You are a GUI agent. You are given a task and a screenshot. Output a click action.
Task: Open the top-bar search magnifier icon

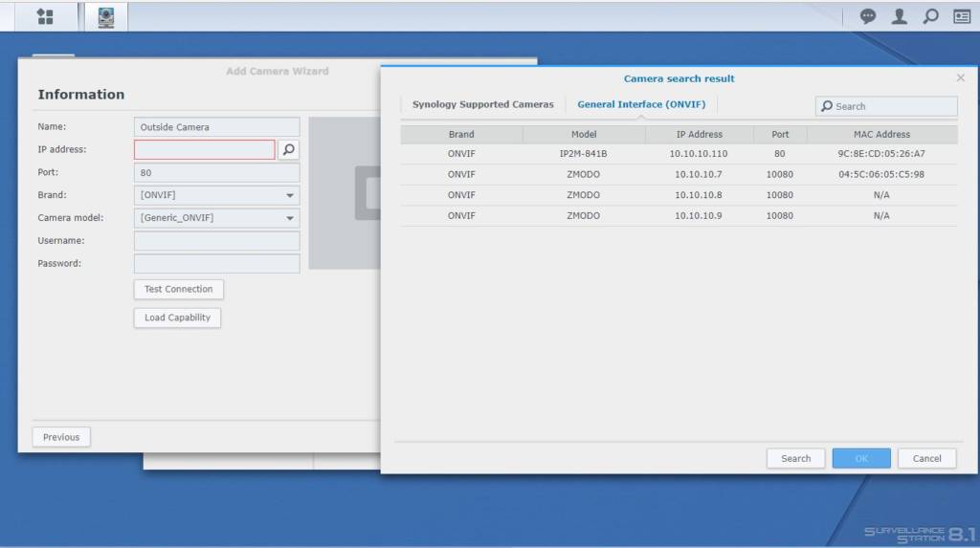coord(930,16)
